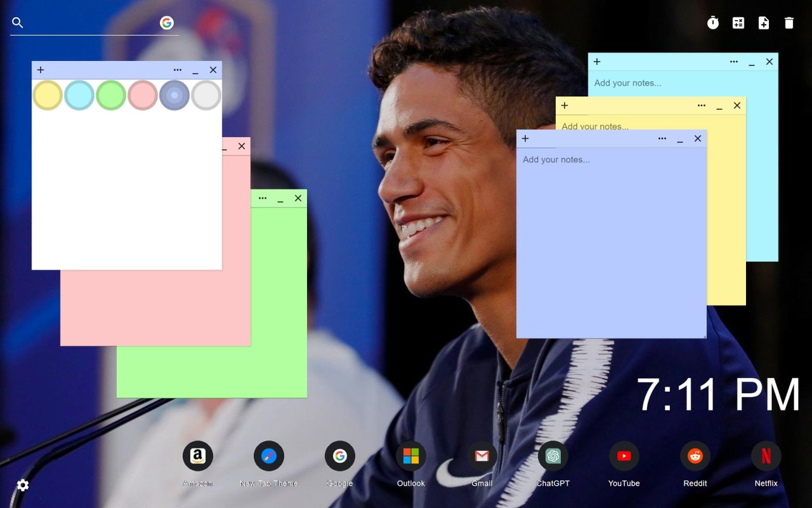Open the calculator tool
The image size is (812, 508).
click(x=738, y=23)
